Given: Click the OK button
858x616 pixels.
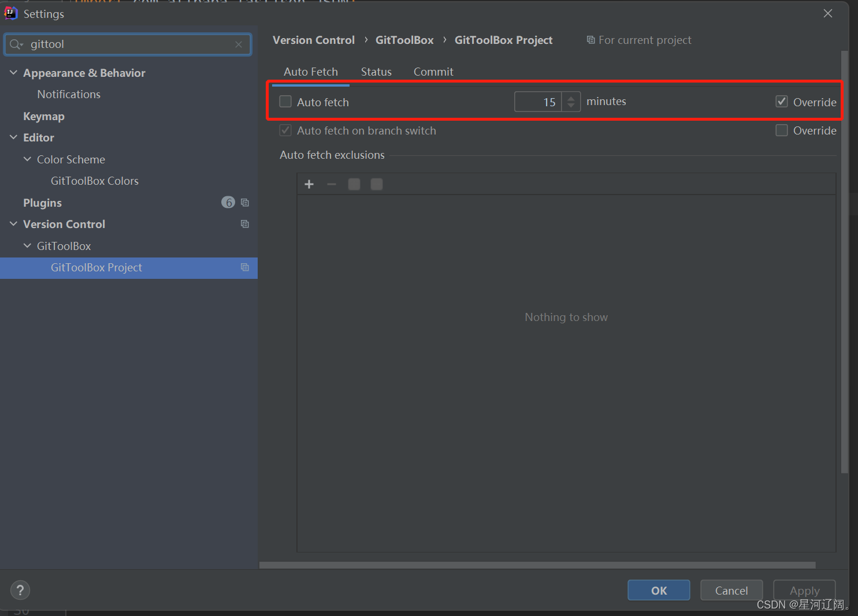Looking at the screenshot, I should click(659, 590).
